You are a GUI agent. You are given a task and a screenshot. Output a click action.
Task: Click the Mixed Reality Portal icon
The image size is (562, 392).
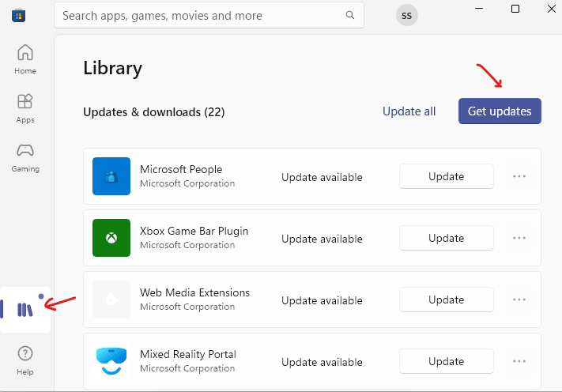click(x=111, y=361)
